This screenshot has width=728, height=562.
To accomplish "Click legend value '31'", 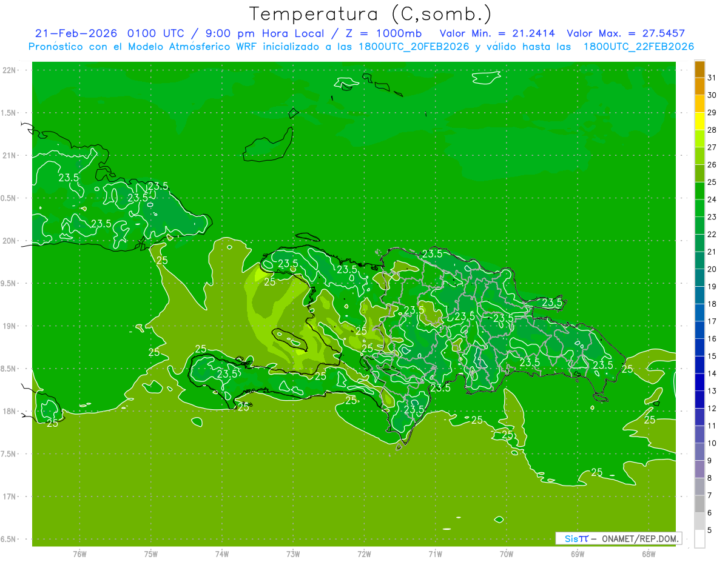I will point(712,78).
